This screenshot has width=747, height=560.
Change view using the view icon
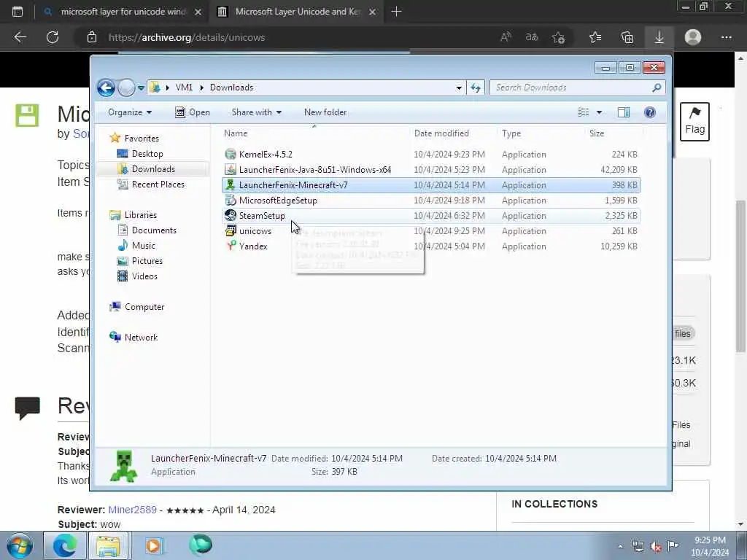(x=583, y=112)
